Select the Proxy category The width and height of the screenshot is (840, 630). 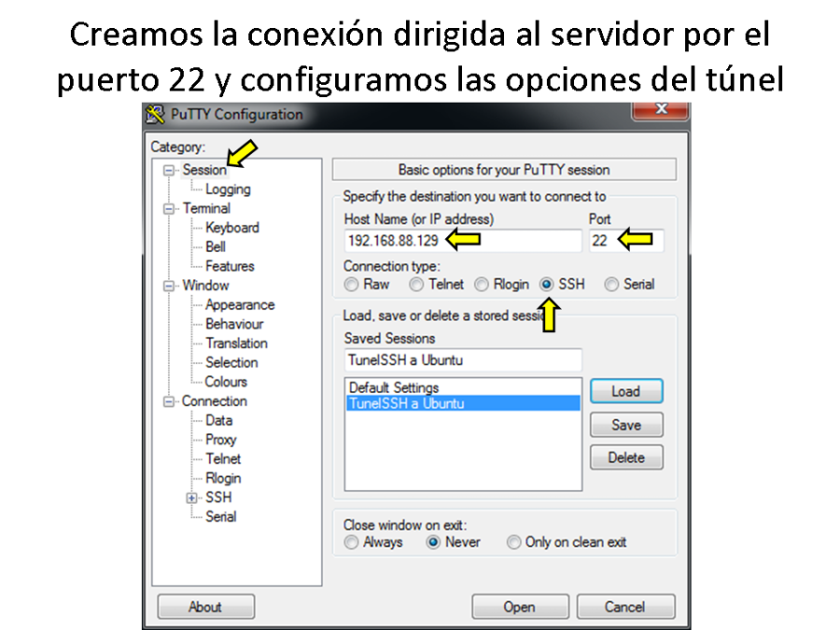pyautogui.click(x=220, y=440)
